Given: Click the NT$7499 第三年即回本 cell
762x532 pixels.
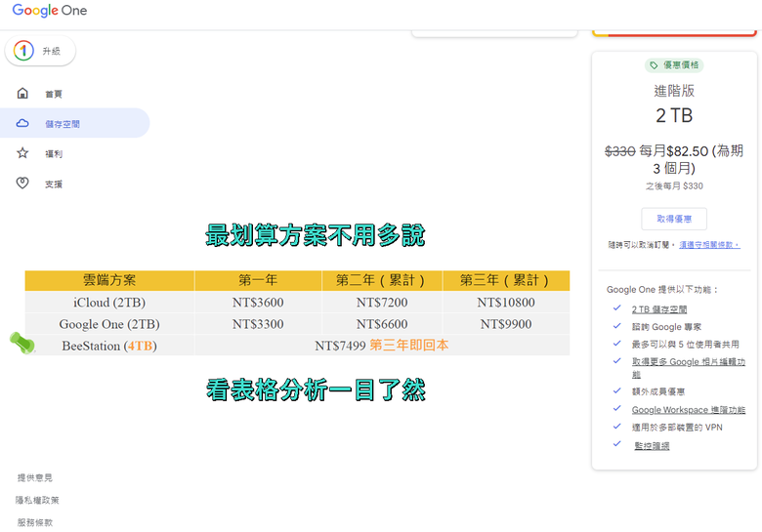Looking at the screenshot, I should [x=382, y=346].
